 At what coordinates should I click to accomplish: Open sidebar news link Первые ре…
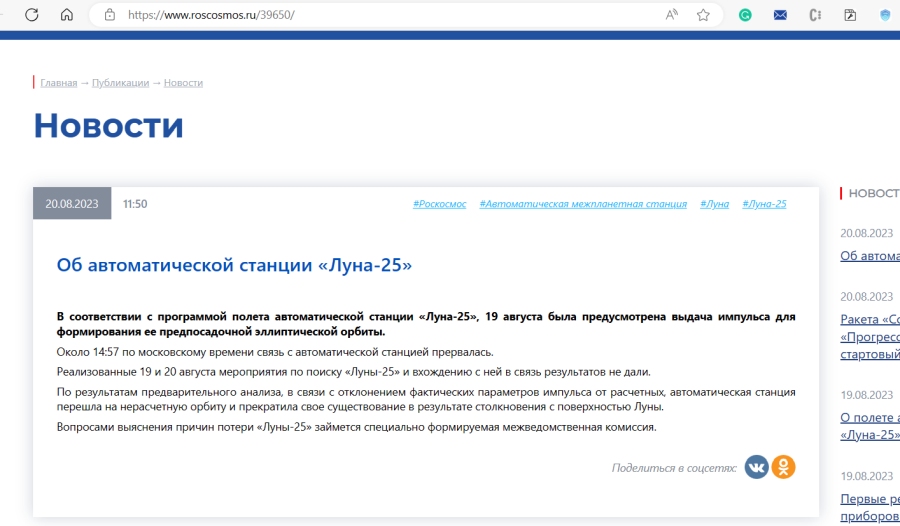[870, 508]
